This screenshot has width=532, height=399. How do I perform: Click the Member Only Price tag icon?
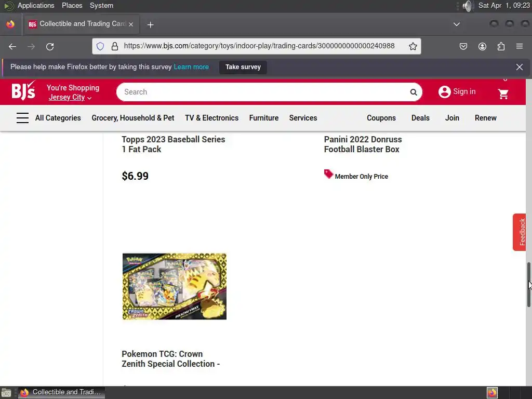point(328,174)
